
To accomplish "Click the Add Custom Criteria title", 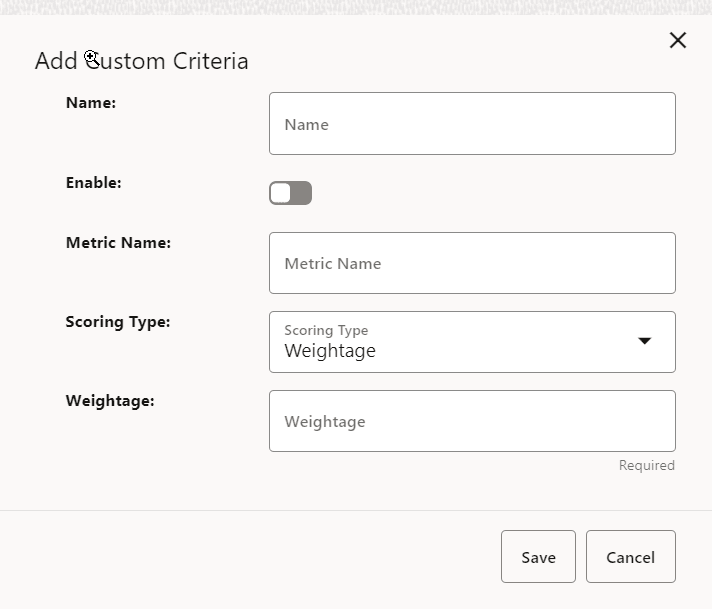I will (141, 61).
